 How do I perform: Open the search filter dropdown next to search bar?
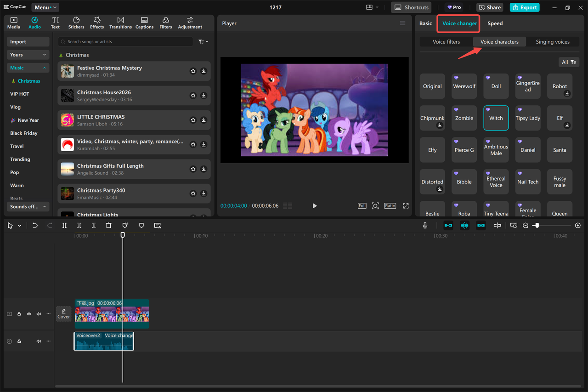(203, 41)
